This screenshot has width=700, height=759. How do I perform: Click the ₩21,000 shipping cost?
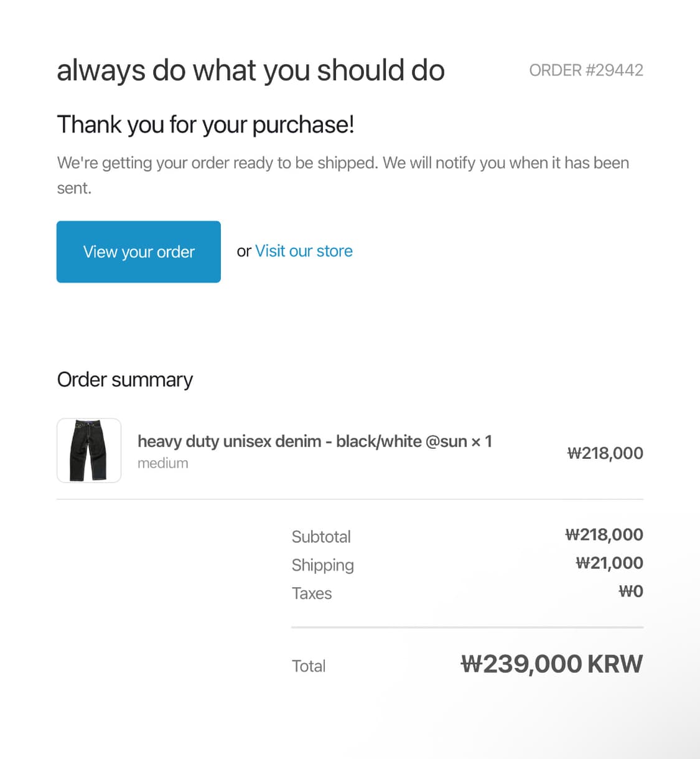click(x=609, y=563)
